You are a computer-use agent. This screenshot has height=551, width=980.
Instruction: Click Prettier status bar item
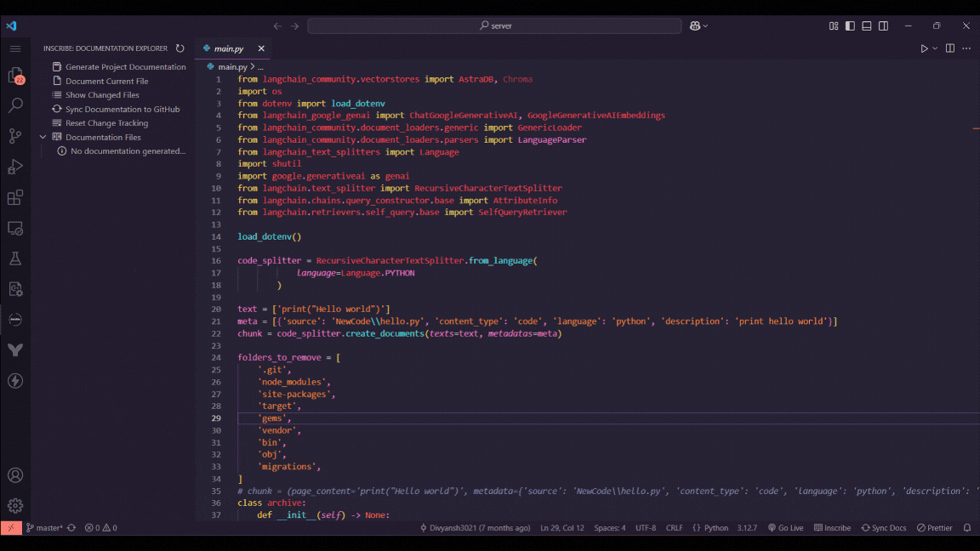934,528
